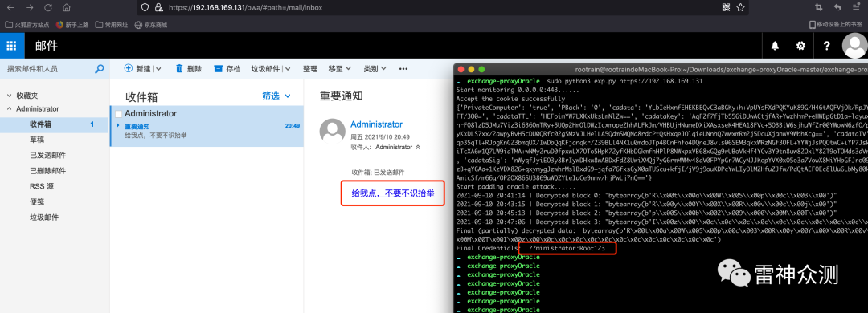
Task: Tick the checkbox on Administrator's message
Action: click(118, 114)
